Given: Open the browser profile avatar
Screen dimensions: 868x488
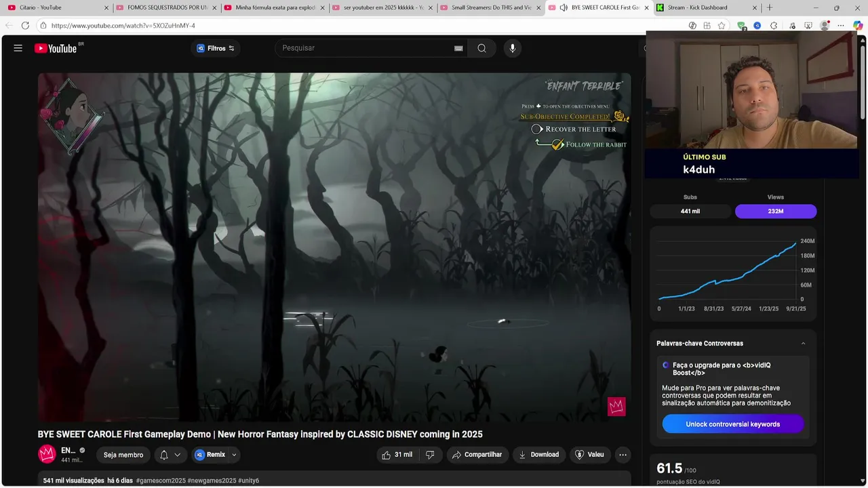Looking at the screenshot, I should (x=825, y=25).
